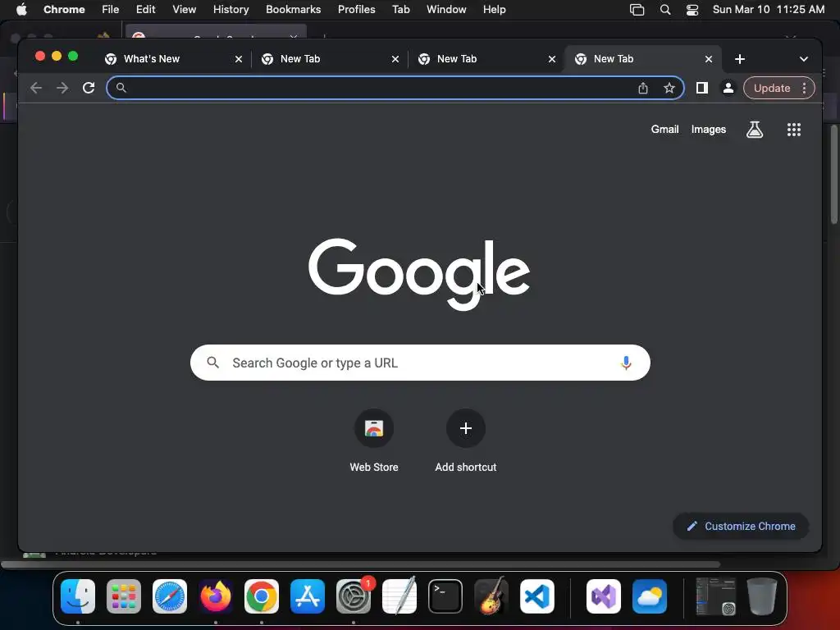The height and width of the screenshot is (630, 840).
Task: Open Control Center in the menu bar
Action: [x=692, y=10]
